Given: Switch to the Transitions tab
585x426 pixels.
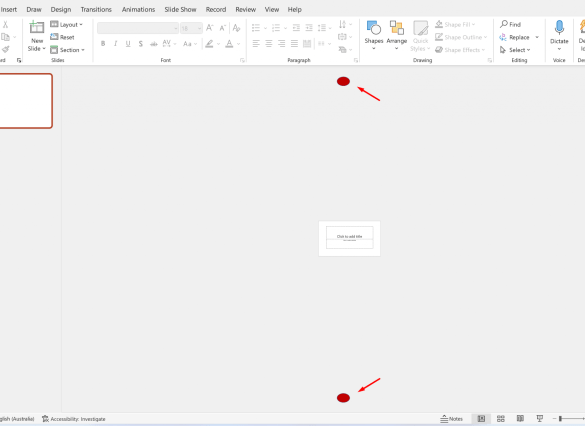Looking at the screenshot, I should pos(96,9).
